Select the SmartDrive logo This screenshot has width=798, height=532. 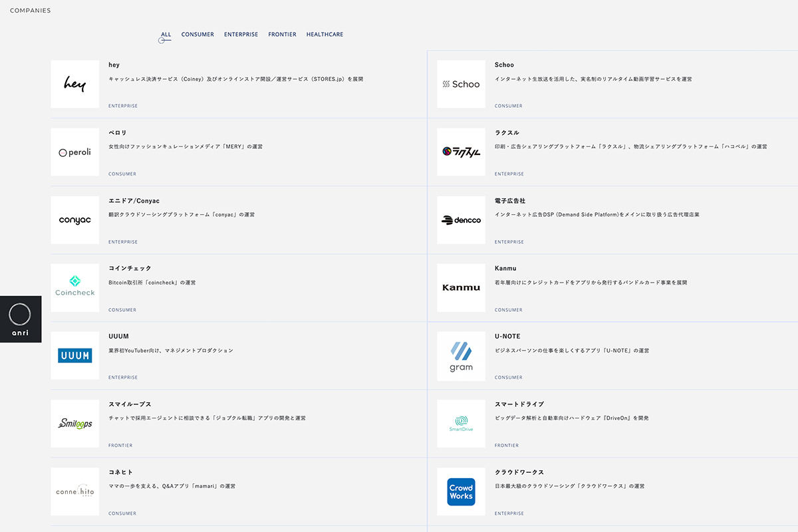[x=461, y=424]
